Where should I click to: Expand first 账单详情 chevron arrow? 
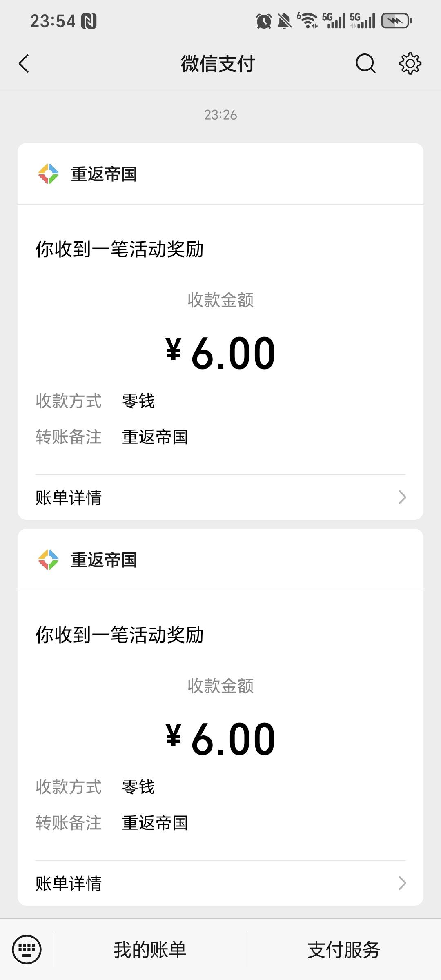tap(402, 497)
